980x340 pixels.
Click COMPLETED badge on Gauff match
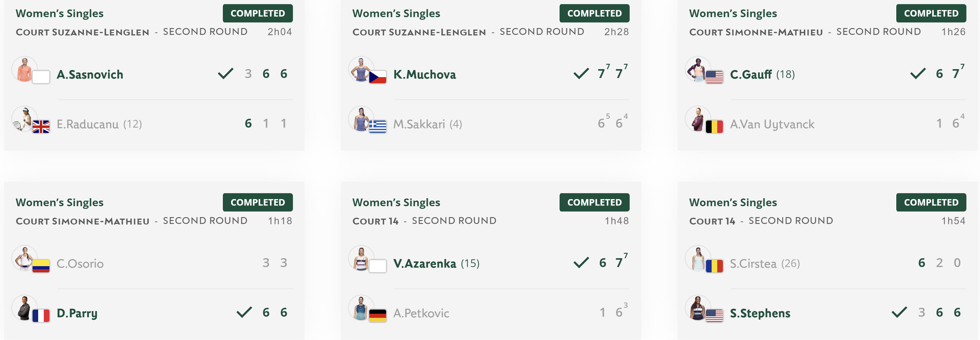point(931,13)
